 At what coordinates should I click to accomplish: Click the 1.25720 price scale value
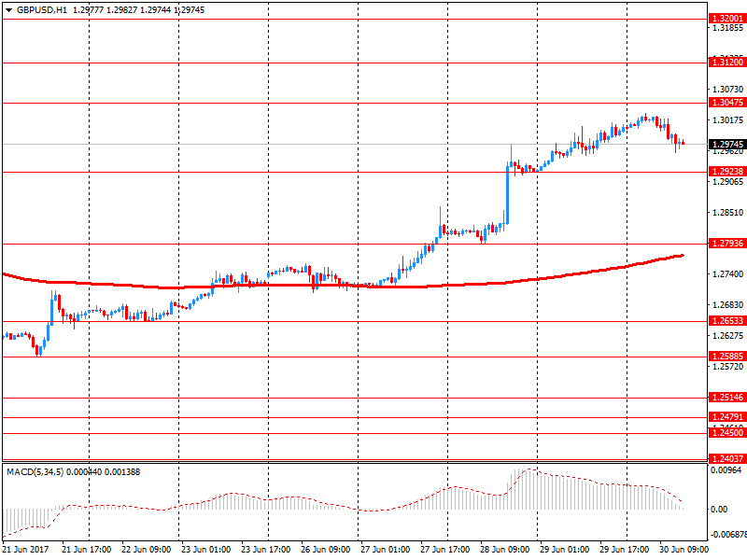coord(727,366)
